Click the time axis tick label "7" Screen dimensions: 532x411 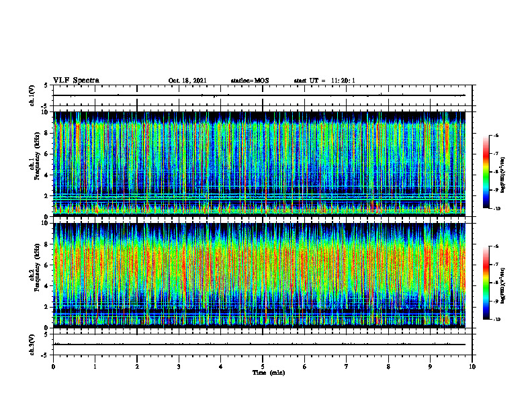[x=347, y=367]
